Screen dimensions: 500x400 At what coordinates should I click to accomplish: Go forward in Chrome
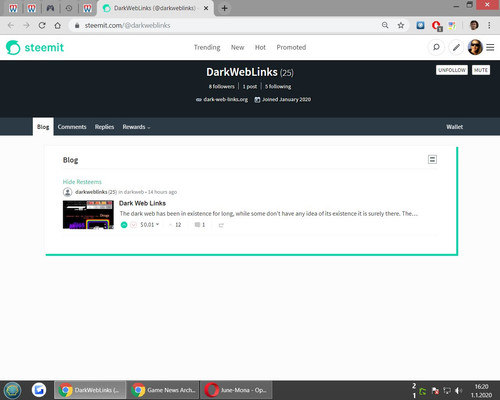tap(26, 25)
